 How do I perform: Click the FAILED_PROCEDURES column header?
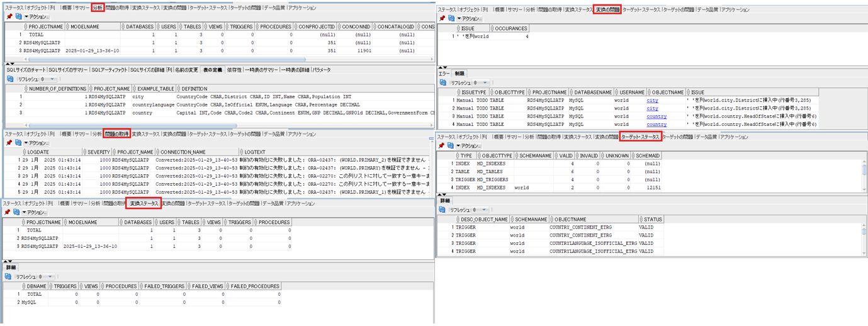click(254, 286)
